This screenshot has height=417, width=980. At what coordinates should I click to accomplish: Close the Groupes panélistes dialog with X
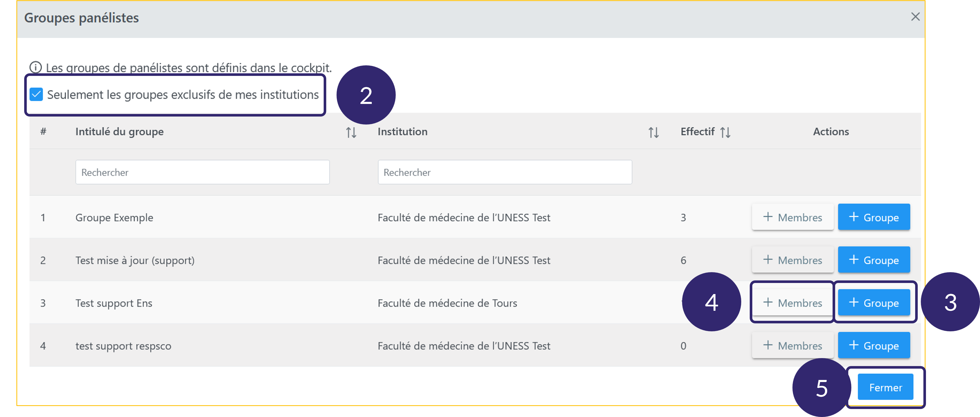tap(915, 17)
